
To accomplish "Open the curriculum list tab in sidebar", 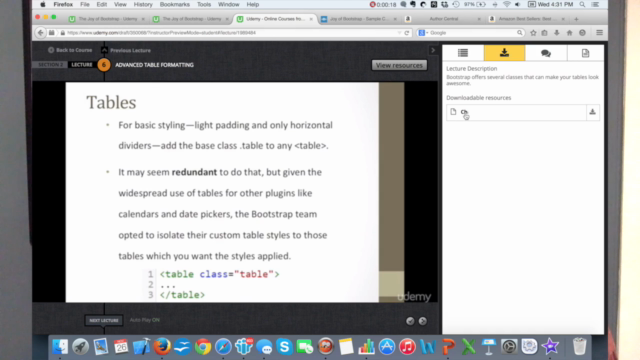I will click(463, 53).
